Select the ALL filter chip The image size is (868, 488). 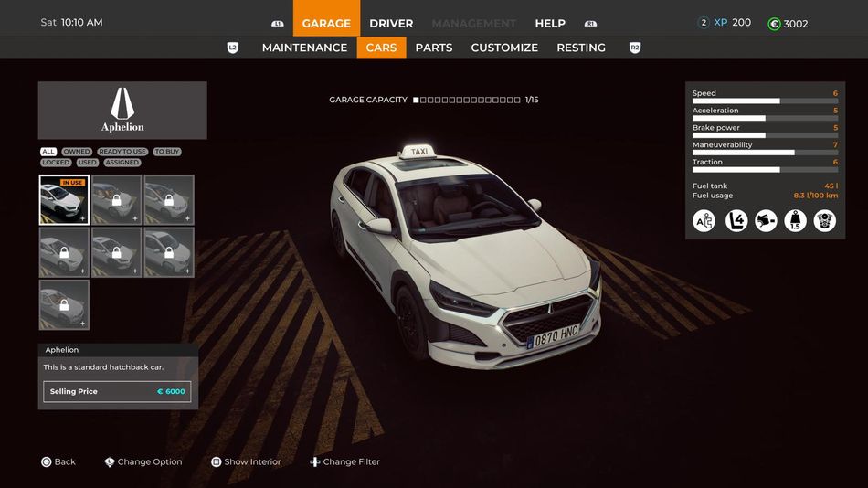[48, 151]
